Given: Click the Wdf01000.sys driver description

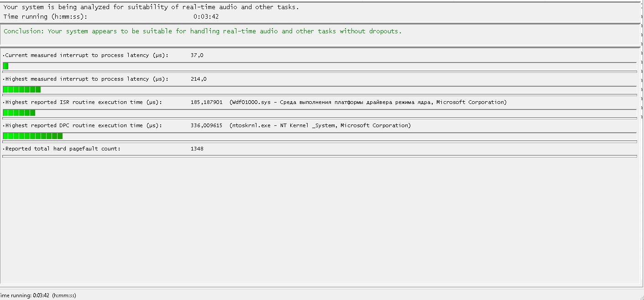Looking at the screenshot, I should coord(368,102).
